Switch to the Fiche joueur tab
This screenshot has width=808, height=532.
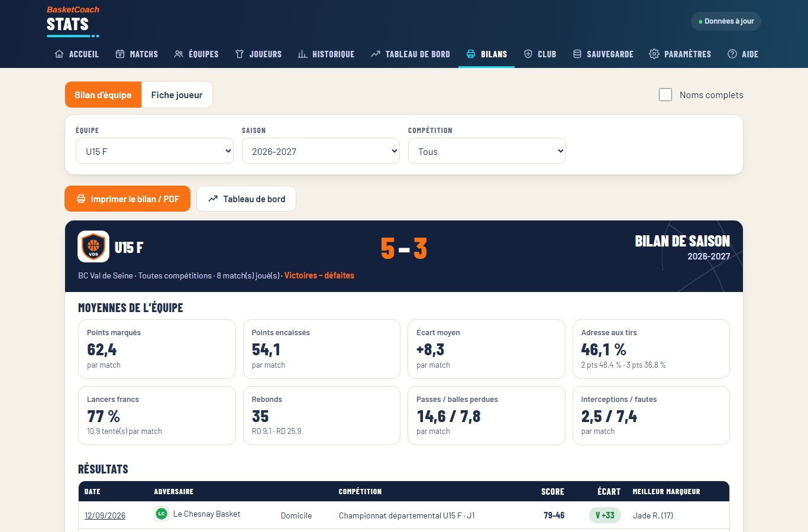[x=177, y=95]
